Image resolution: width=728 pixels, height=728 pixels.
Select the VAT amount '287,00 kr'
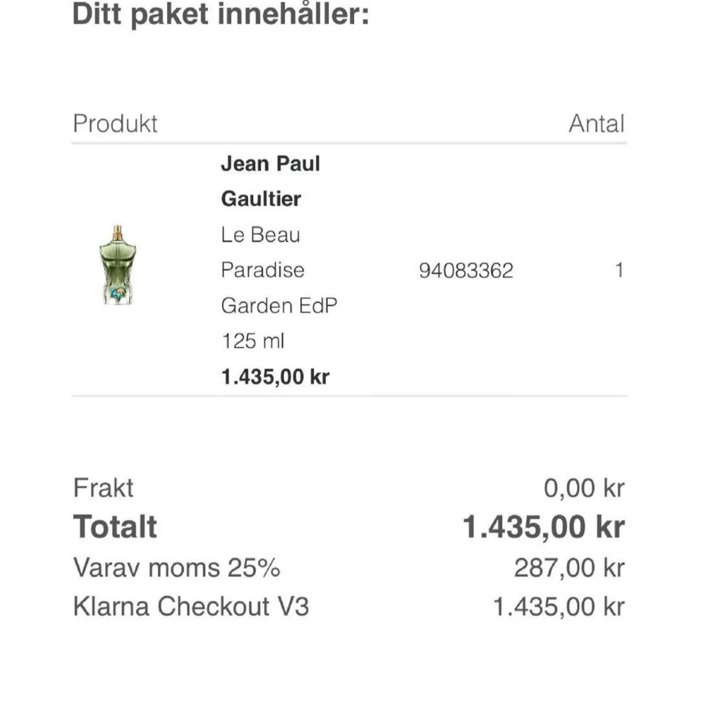(x=569, y=568)
